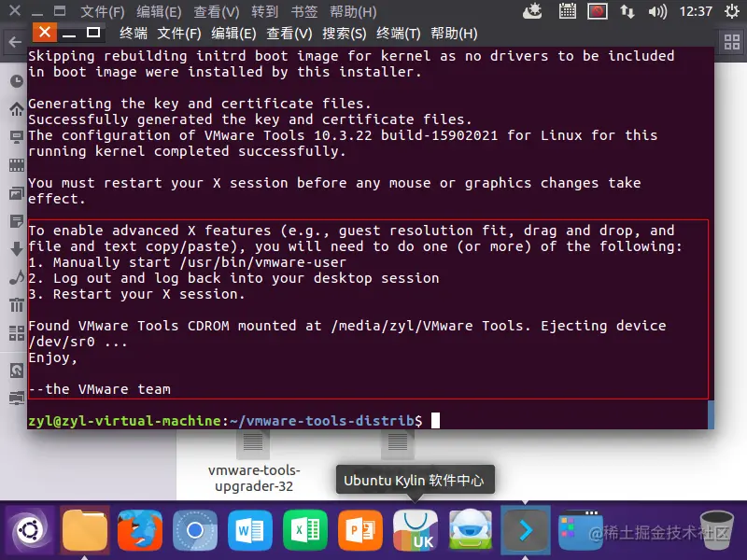747x560 pixels.
Task: Open terminal 终端(T) menu
Action: [399, 34]
